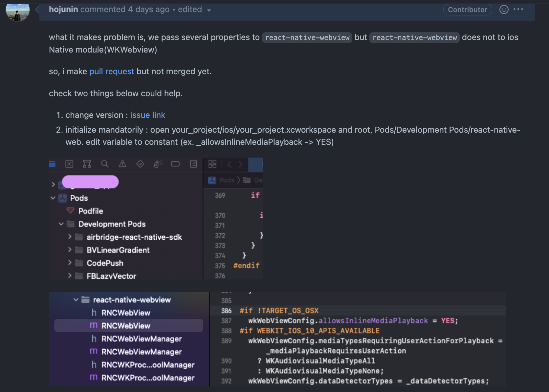
Task: Open RNCWebViewManager header file
Action: click(x=142, y=339)
